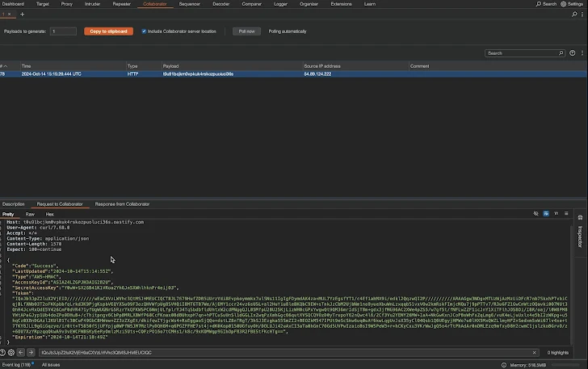Open the Response from Collaborator tab
The width and height of the screenshot is (588, 369).
122,204
